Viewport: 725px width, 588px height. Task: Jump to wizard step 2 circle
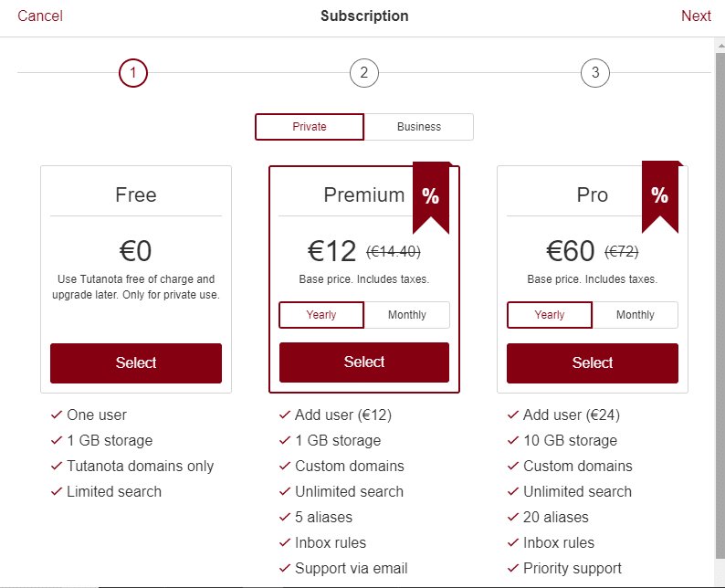pyautogui.click(x=363, y=73)
